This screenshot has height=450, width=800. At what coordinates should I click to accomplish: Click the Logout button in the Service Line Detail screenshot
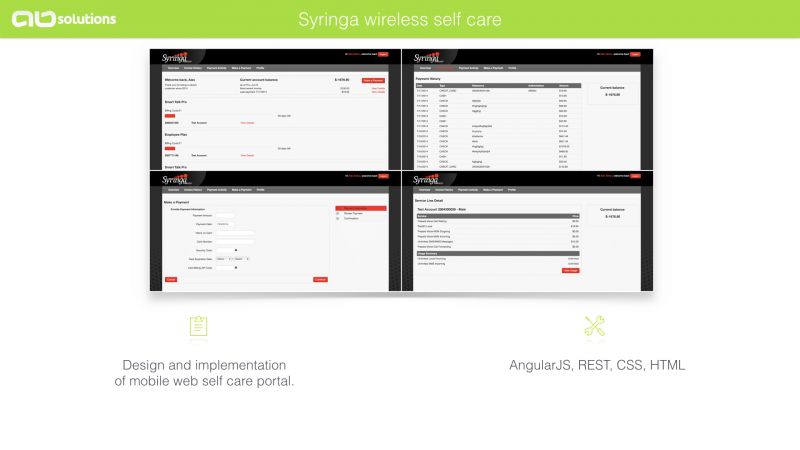[x=635, y=176]
